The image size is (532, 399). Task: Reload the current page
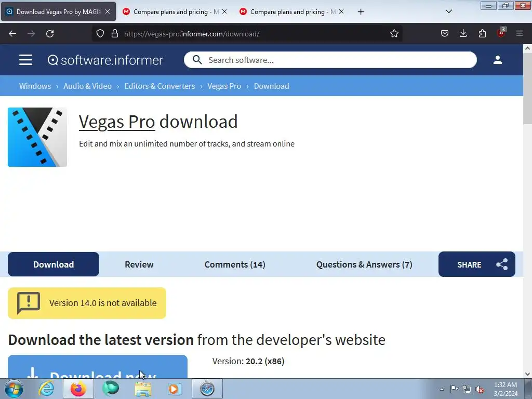click(x=50, y=34)
